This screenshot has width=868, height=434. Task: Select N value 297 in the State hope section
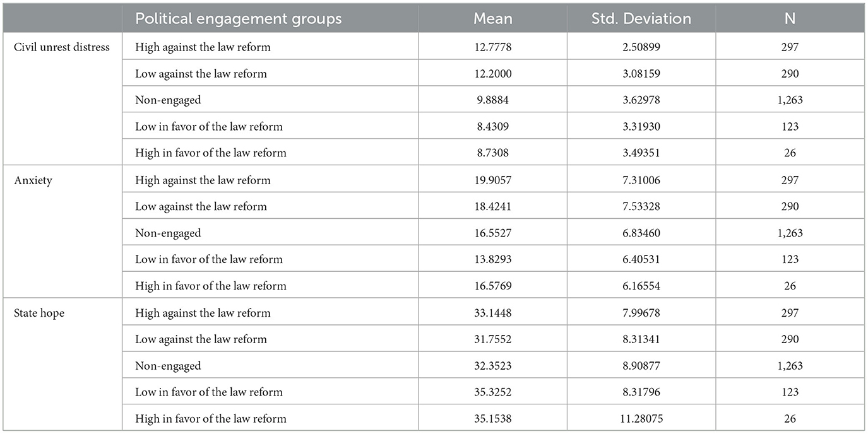click(790, 313)
